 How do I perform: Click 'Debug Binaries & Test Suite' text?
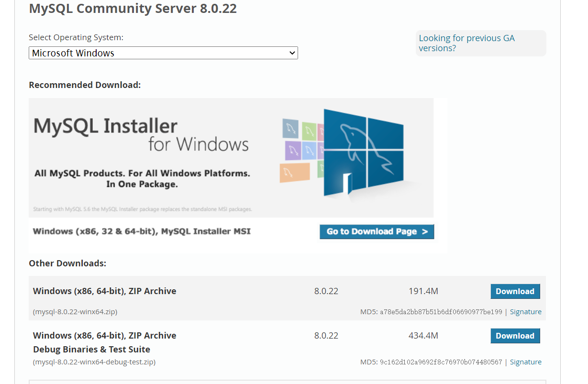click(x=92, y=350)
